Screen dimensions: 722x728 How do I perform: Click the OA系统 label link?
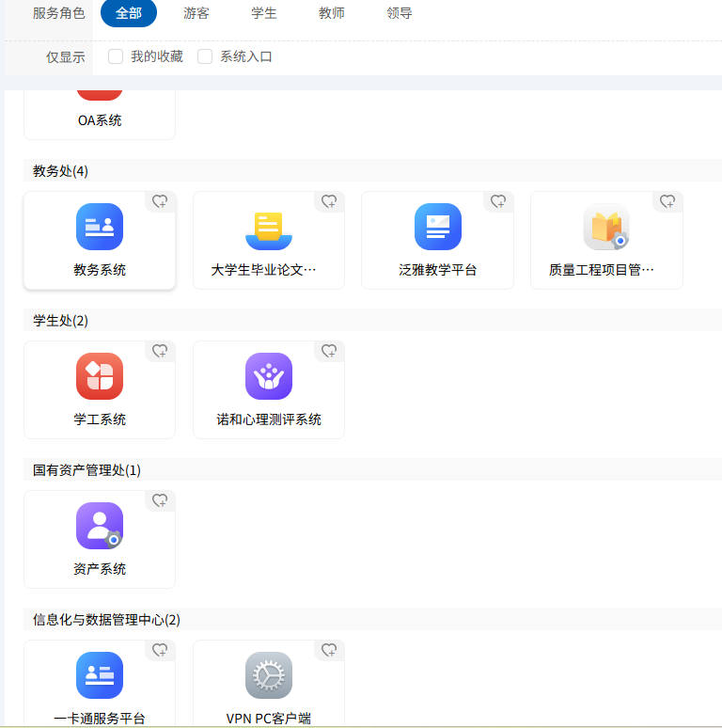pyautogui.click(x=100, y=120)
